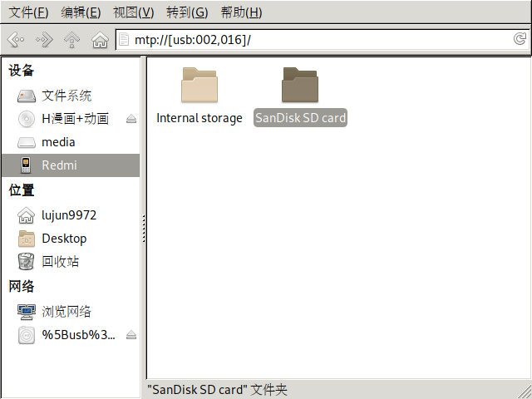Viewport: 532px width, 399px height.
Task: Select the Internal storage folder icon
Action: click(199, 85)
